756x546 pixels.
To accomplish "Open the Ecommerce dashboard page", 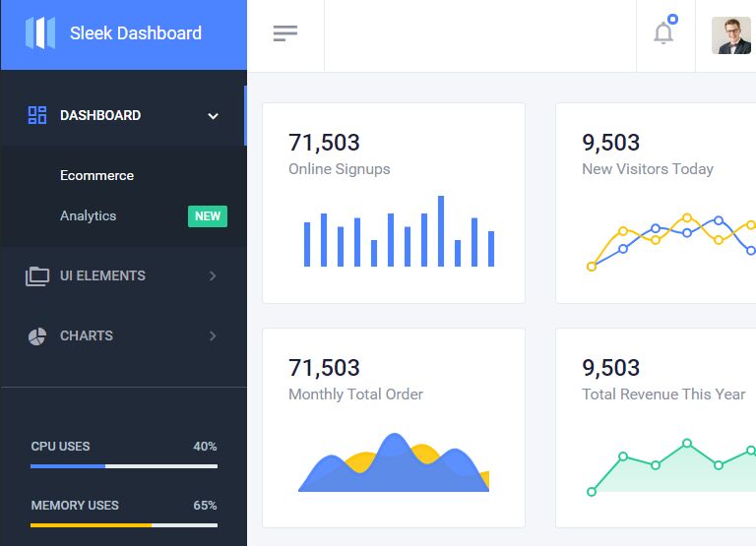I will [96, 175].
